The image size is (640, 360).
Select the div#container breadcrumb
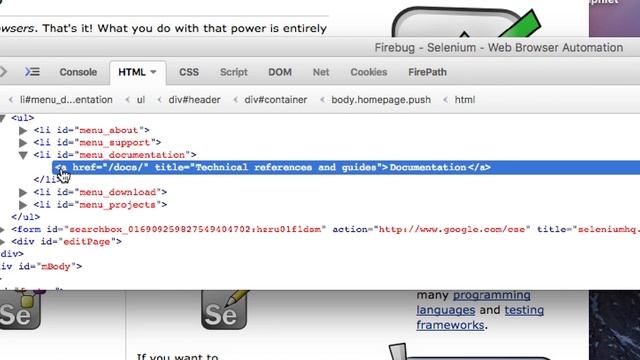(276, 100)
